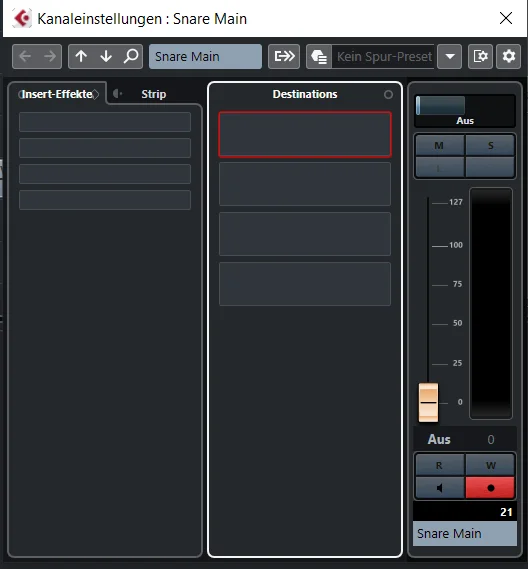Image resolution: width=528 pixels, height=569 pixels.
Task: Click the Cubase logo in title bar
Action: (22, 18)
